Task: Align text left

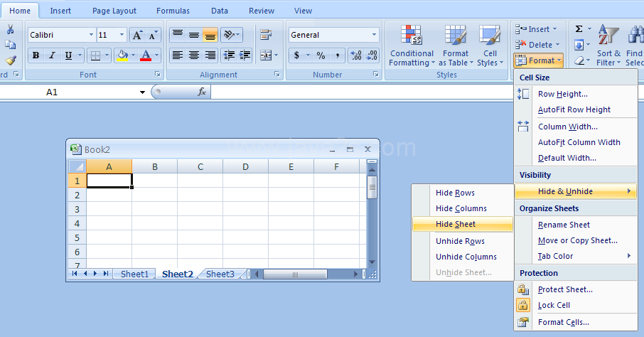Action: click(x=178, y=55)
